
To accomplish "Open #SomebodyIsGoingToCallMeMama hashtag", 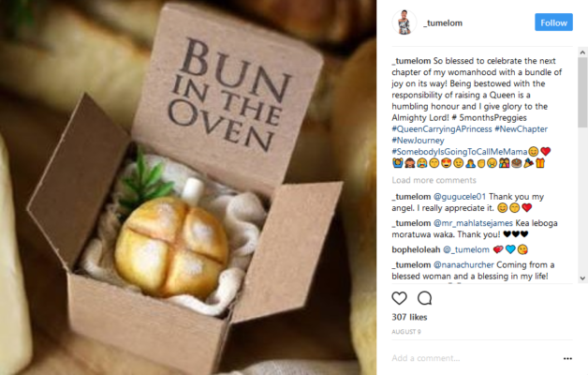I will click(x=460, y=152).
